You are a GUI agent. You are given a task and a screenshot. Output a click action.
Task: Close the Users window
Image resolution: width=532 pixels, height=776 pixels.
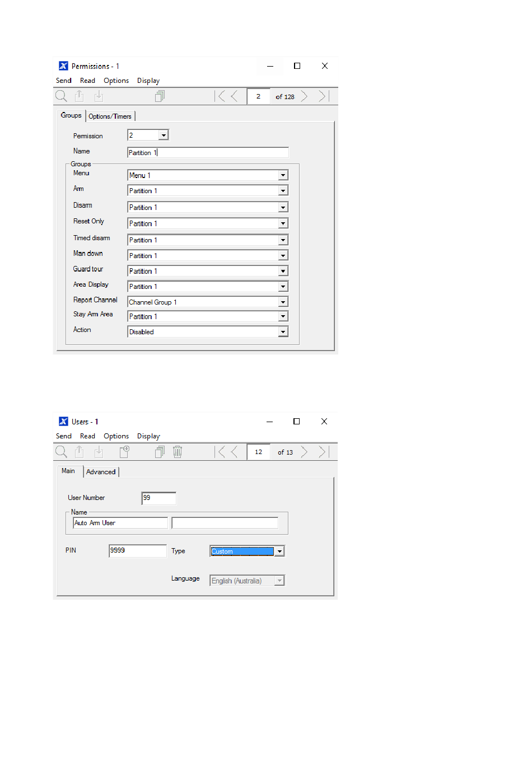[324, 422]
